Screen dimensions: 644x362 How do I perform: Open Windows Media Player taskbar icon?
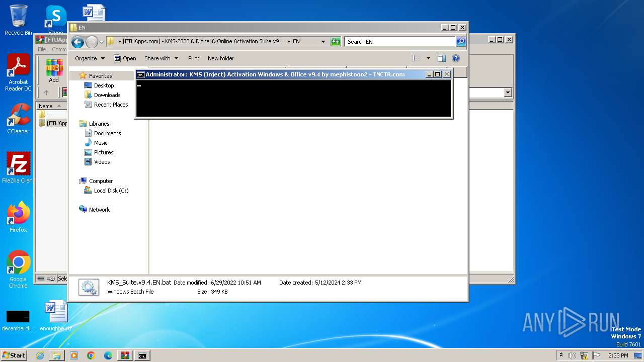pos(74,355)
